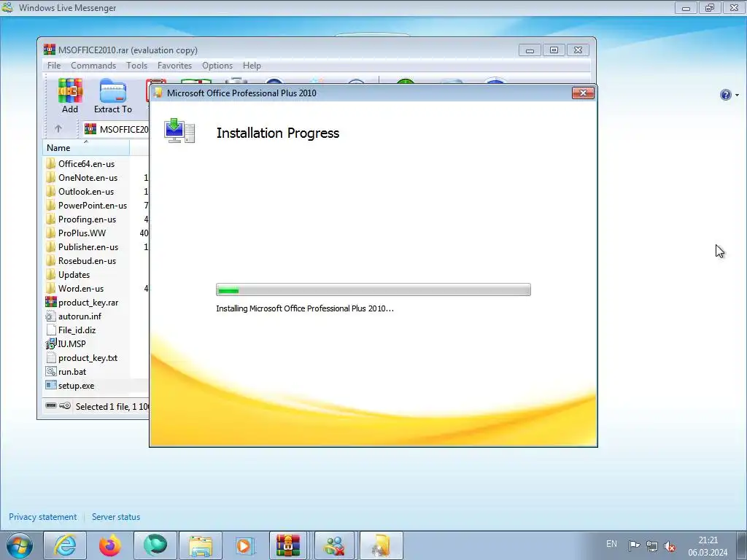
Task: Open the Messenger help dropdown icon
Action: 729,95
